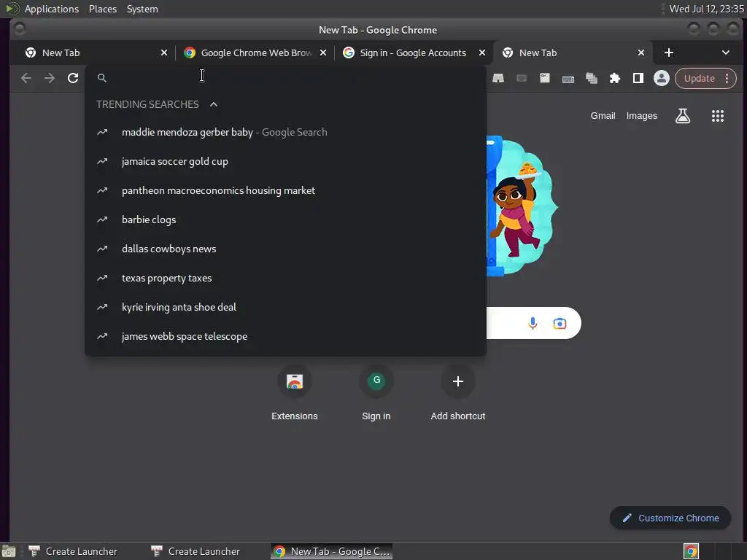Image resolution: width=747 pixels, height=560 pixels.
Task: Click the dimmed card extension icon
Action: 522,78
